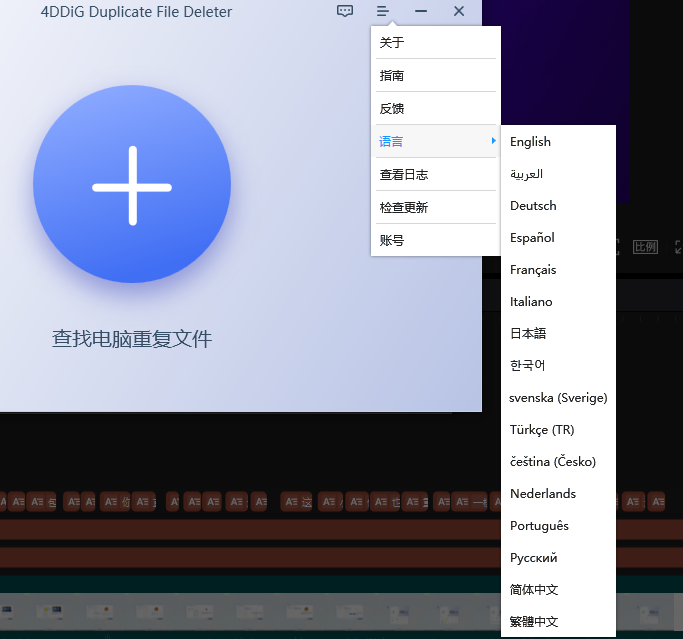This screenshot has height=639, width=683.
Task: Pick Italiano from language list
Action: 558,302
